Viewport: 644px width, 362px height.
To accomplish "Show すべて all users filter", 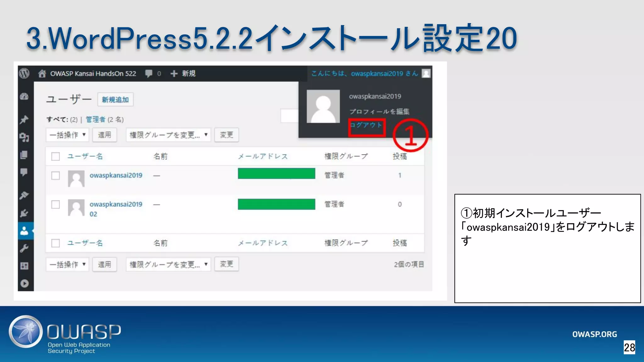I will pyautogui.click(x=57, y=119).
